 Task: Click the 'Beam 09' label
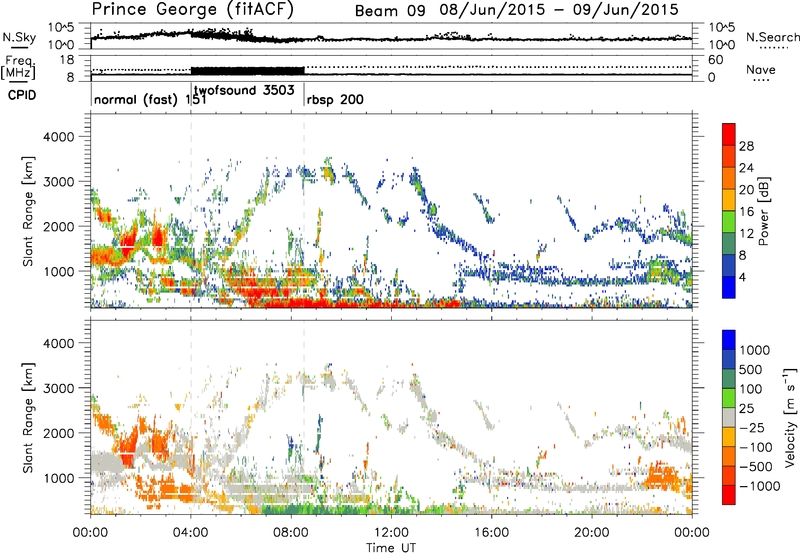click(x=390, y=11)
